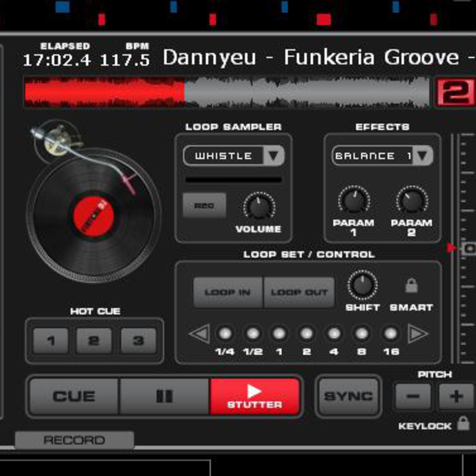This screenshot has width=476, height=476.
Task: Click the EFFECTS heading
Action: [x=382, y=127]
